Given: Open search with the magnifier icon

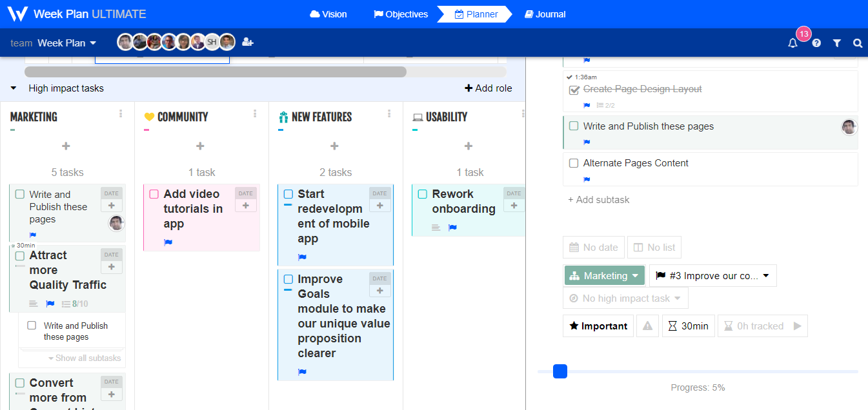Looking at the screenshot, I should tap(857, 43).
